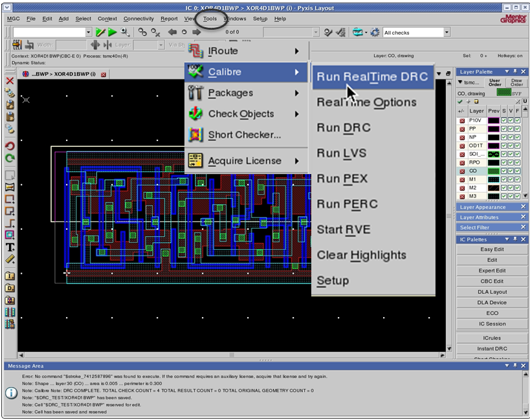This screenshot has width=530, height=420.
Task: Click the Short Checker icon in menu
Action: 196,135
